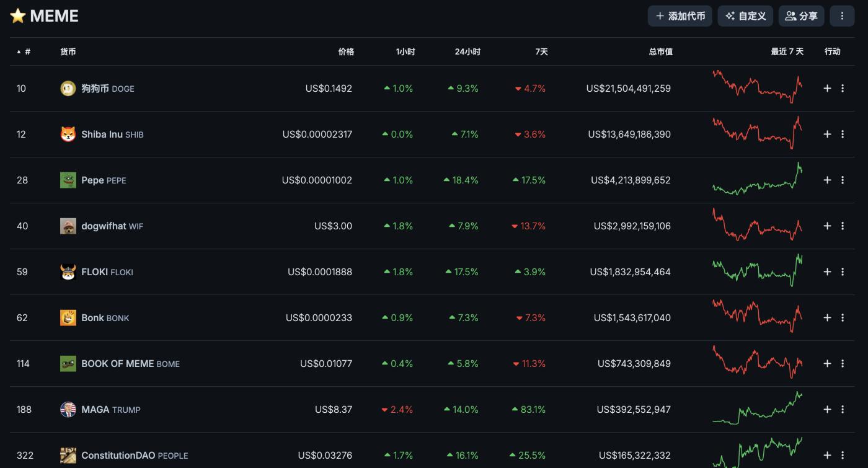This screenshot has height=468, width=868.
Task: Open three-dot menu for TRUMP row
Action: pyautogui.click(x=843, y=410)
